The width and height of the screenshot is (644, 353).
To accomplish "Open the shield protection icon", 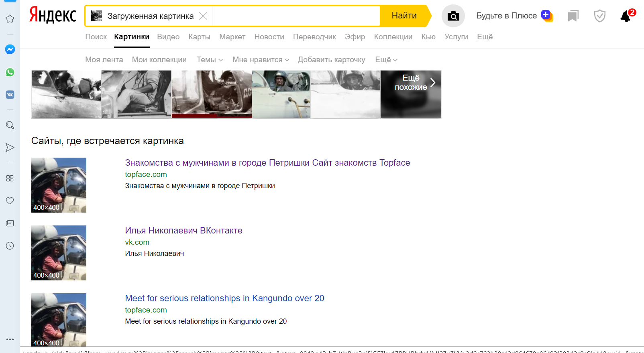I will [x=600, y=16].
